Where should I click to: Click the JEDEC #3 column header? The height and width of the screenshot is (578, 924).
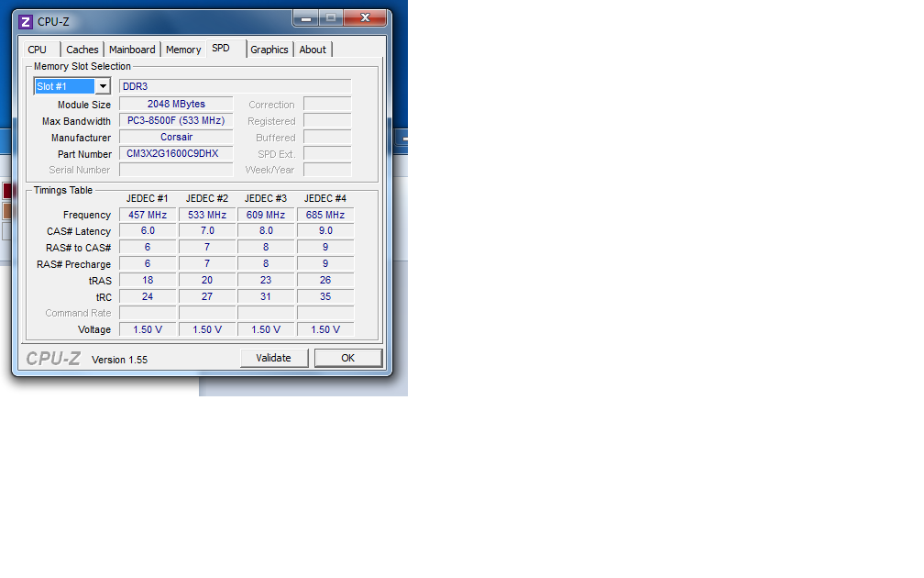click(x=266, y=198)
